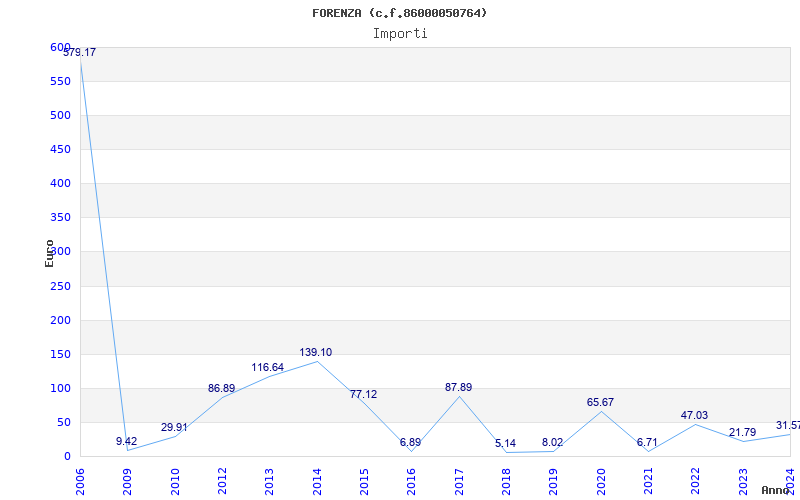Select the 6.71 data label

(647, 442)
